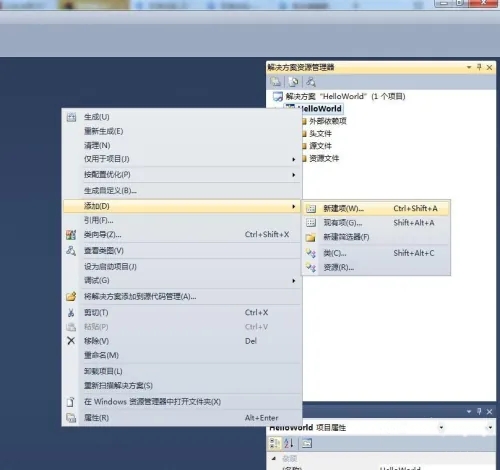Click the class diagram icon beside 查看类图(V)

pyautogui.click(x=71, y=250)
